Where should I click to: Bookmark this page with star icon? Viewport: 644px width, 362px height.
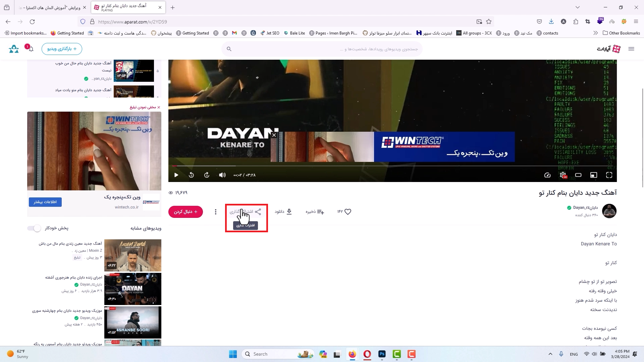click(x=489, y=22)
